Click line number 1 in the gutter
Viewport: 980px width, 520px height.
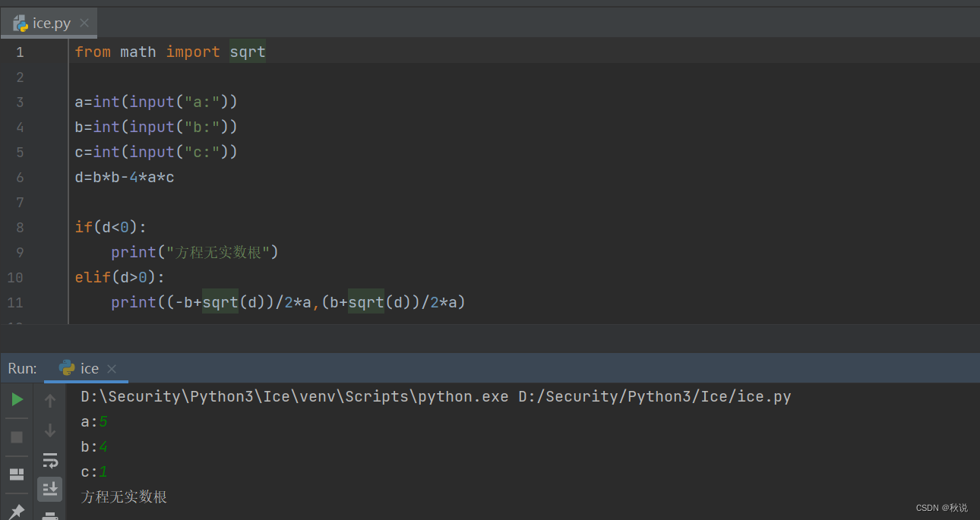tap(20, 52)
